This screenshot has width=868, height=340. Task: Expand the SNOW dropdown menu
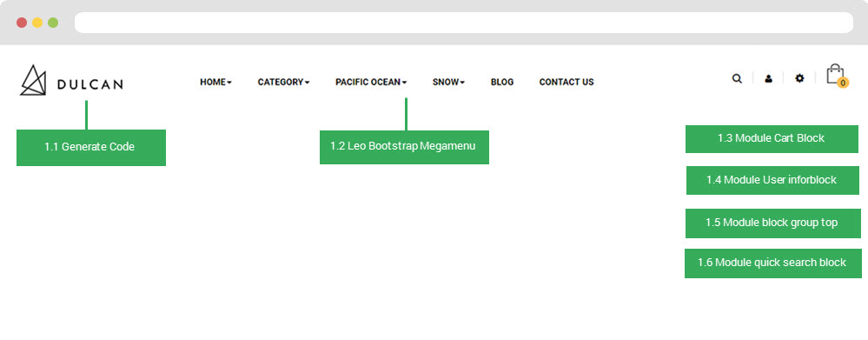point(448,82)
